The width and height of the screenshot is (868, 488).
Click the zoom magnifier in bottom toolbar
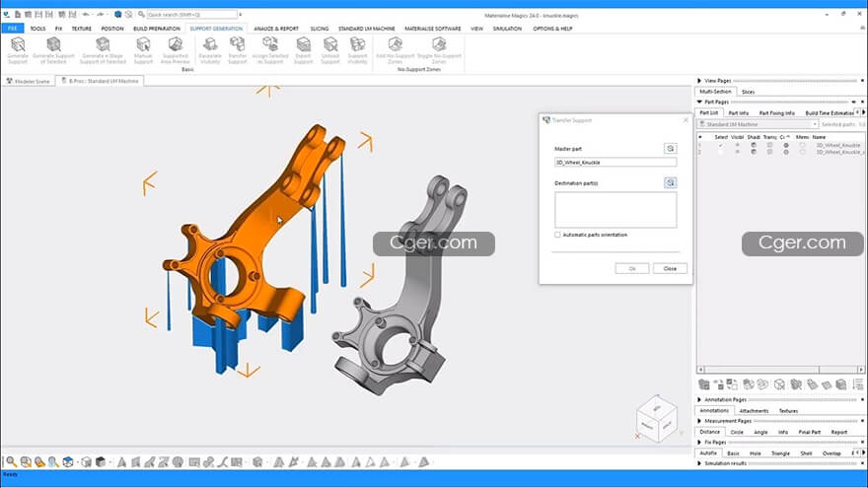[11, 461]
